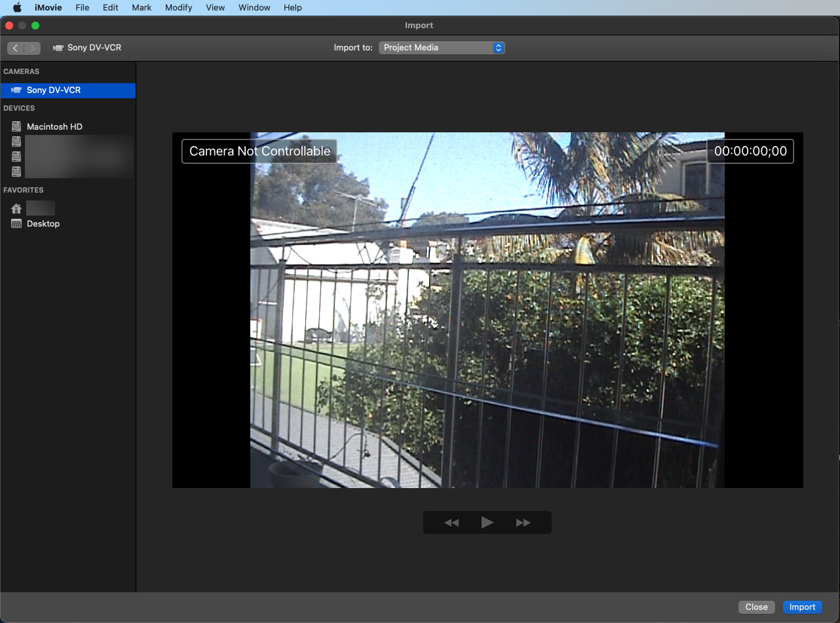Click the back navigation arrow
This screenshot has width=840, height=623.
(16, 48)
